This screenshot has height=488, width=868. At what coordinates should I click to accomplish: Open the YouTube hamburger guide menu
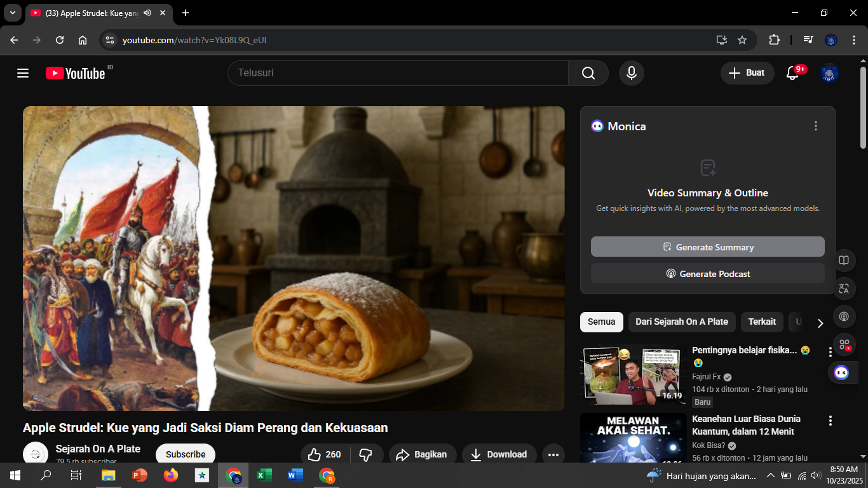pyautogui.click(x=23, y=73)
